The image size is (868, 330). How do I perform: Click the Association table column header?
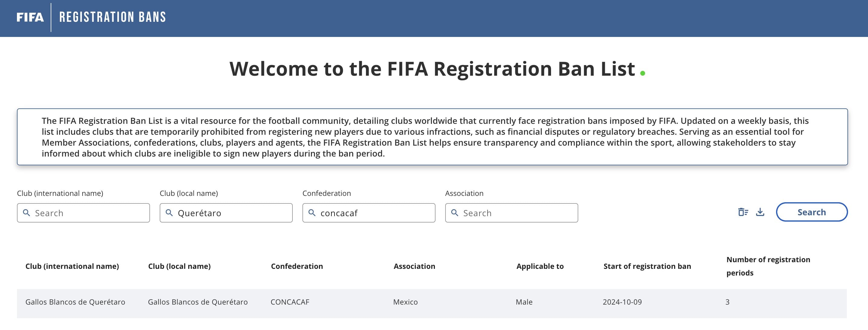414,266
